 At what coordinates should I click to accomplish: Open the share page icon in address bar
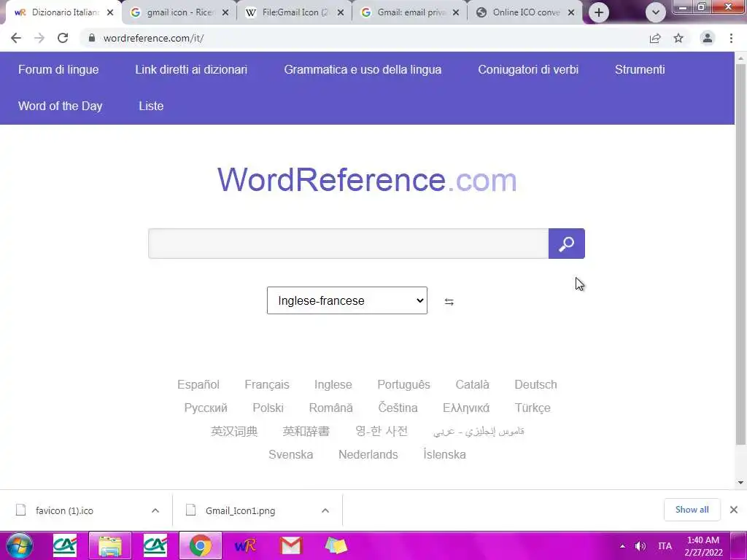coord(655,38)
